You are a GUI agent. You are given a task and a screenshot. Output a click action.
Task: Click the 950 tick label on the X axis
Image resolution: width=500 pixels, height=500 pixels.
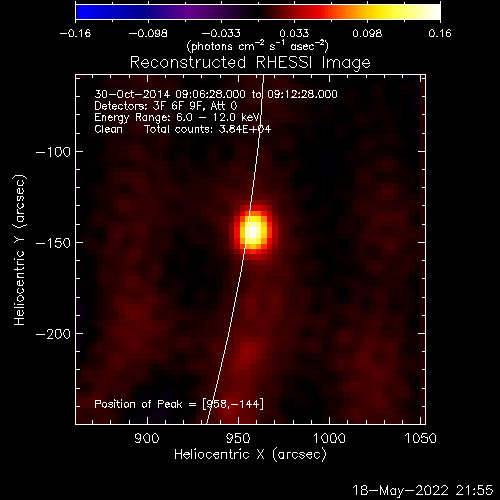point(238,438)
